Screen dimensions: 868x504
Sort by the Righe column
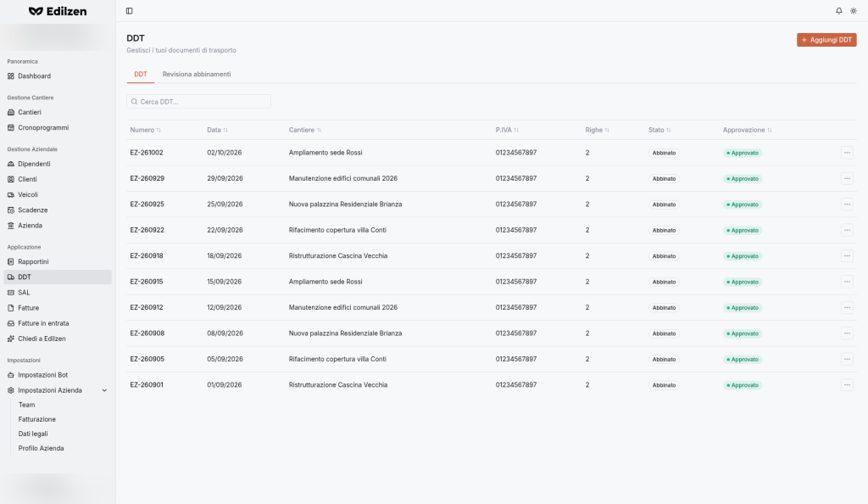(x=598, y=130)
